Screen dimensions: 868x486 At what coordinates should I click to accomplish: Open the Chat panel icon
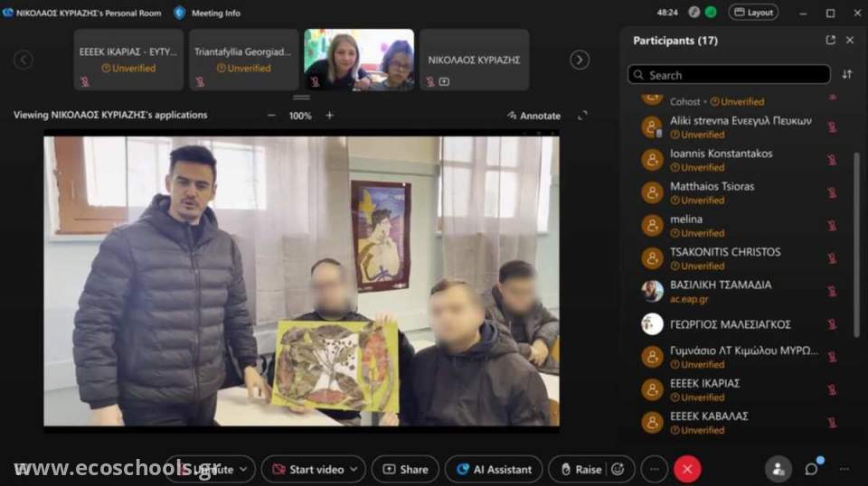(812, 469)
